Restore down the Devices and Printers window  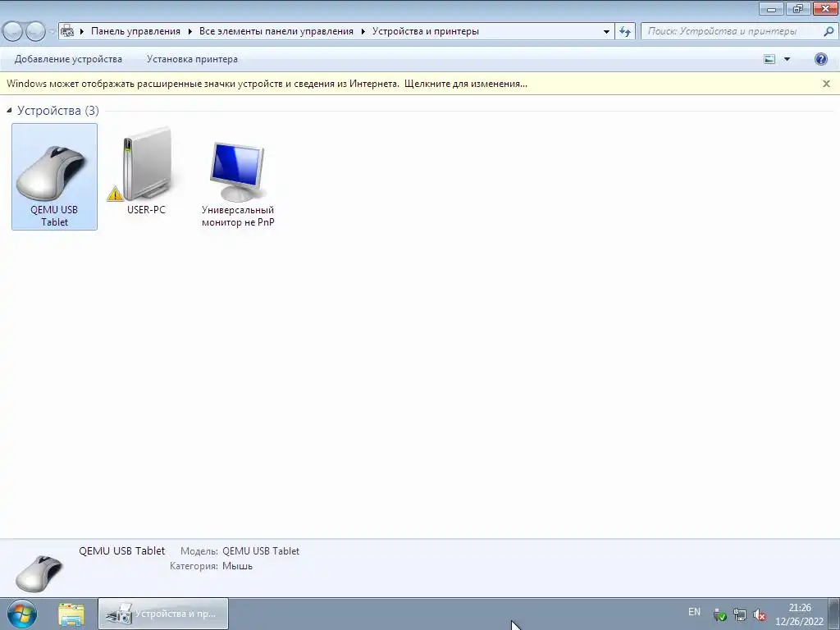click(x=798, y=8)
